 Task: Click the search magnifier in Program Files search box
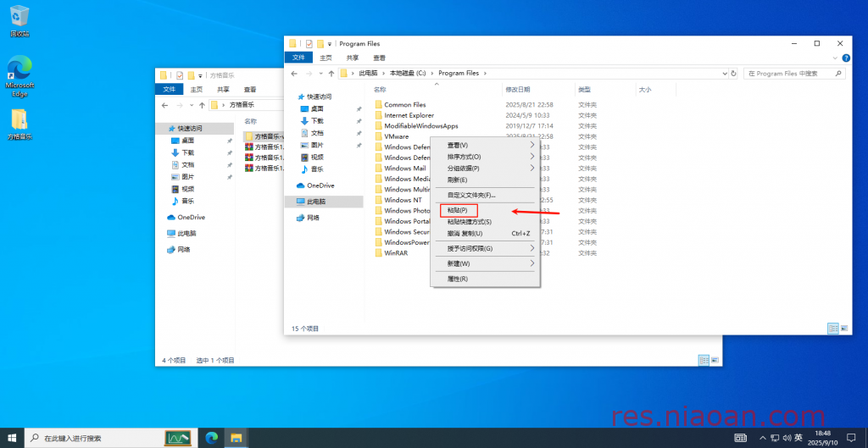coord(838,73)
